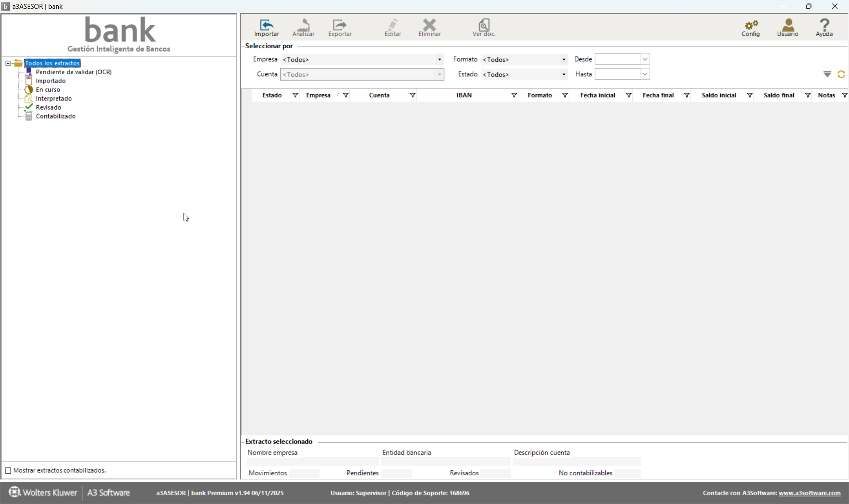Click the Importar toolbar icon

coord(266,27)
